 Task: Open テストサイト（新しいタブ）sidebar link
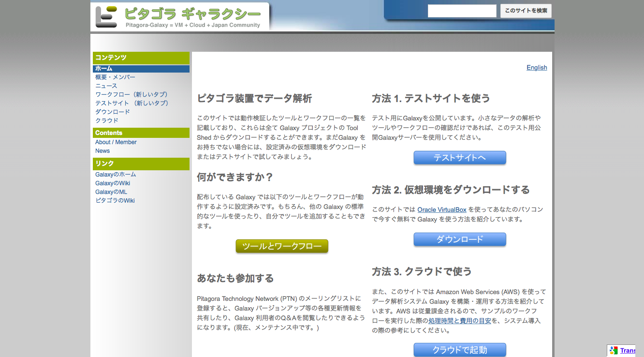pyautogui.click(x=132, y=104)
